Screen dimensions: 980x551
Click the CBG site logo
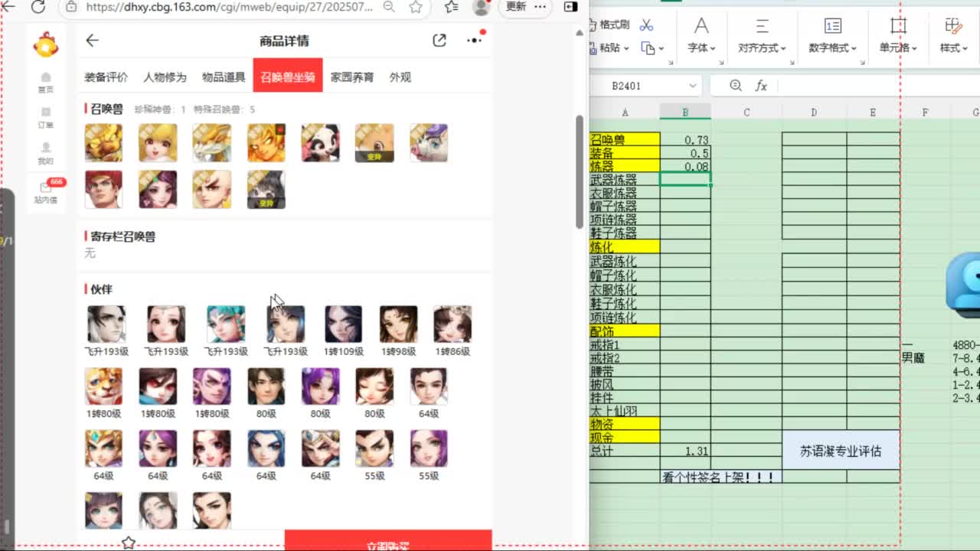(46, 44)
